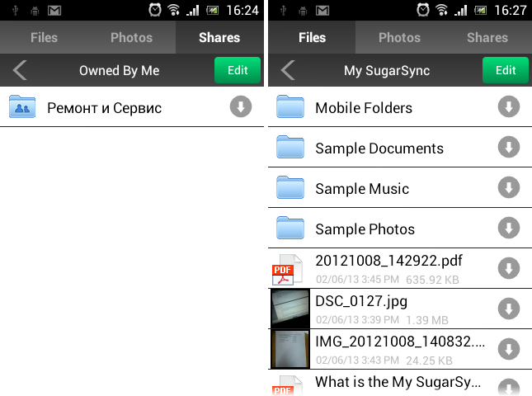The width and height of the screenshot is (532, 396).
Task: Download arrow for Ремонт и Сервис
Action: pos(241,106)
